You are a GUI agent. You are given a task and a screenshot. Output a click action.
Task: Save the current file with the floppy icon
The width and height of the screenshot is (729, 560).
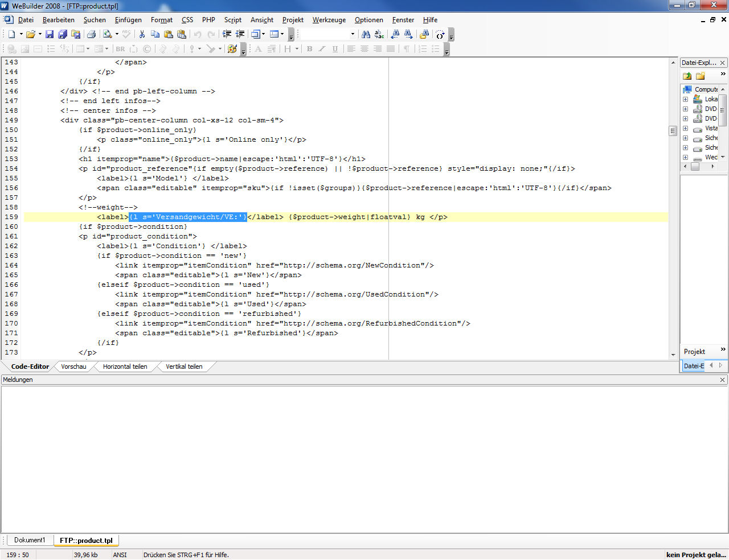pyautogui.click(x=50, y=34)
